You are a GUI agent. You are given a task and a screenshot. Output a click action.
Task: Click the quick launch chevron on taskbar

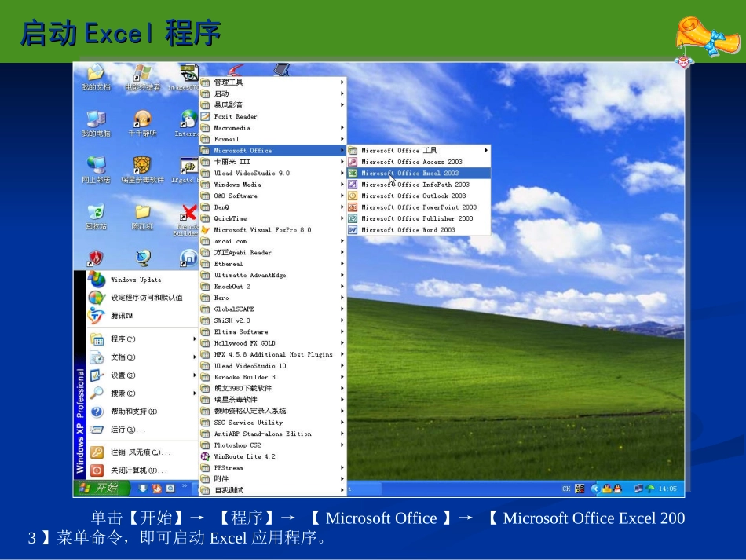click(185, 485)
